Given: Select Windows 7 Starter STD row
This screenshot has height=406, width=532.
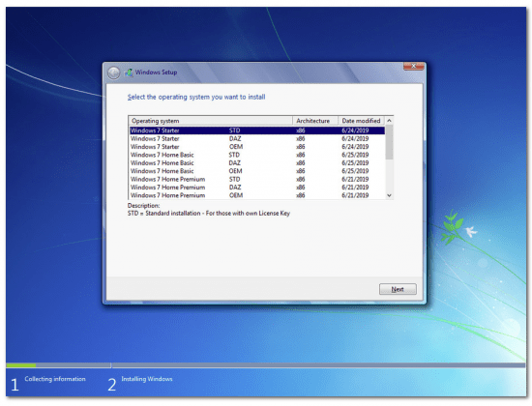Looking at the screenshot, I should 257,130.
